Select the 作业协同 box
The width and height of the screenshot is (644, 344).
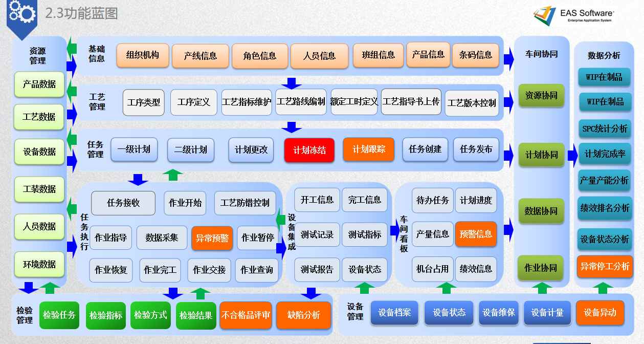pyautogui.click(x=541, y=268)
